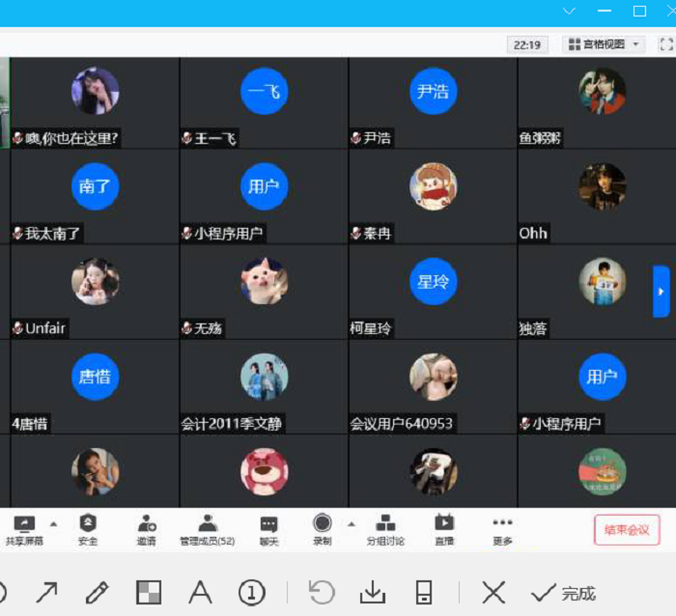Open the More (更多) menu
The height and width of the screenshot is (616, 676).
pyautogui.click(x=502, y=526)
